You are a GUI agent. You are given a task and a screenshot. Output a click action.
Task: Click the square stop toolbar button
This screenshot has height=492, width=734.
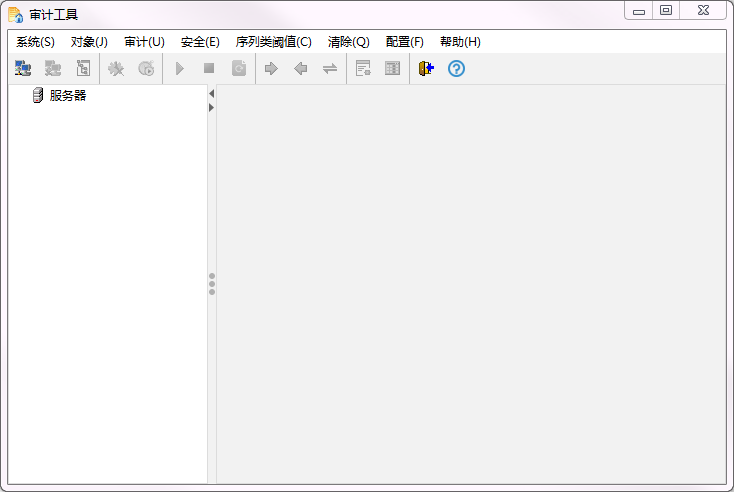coord(209,68)
